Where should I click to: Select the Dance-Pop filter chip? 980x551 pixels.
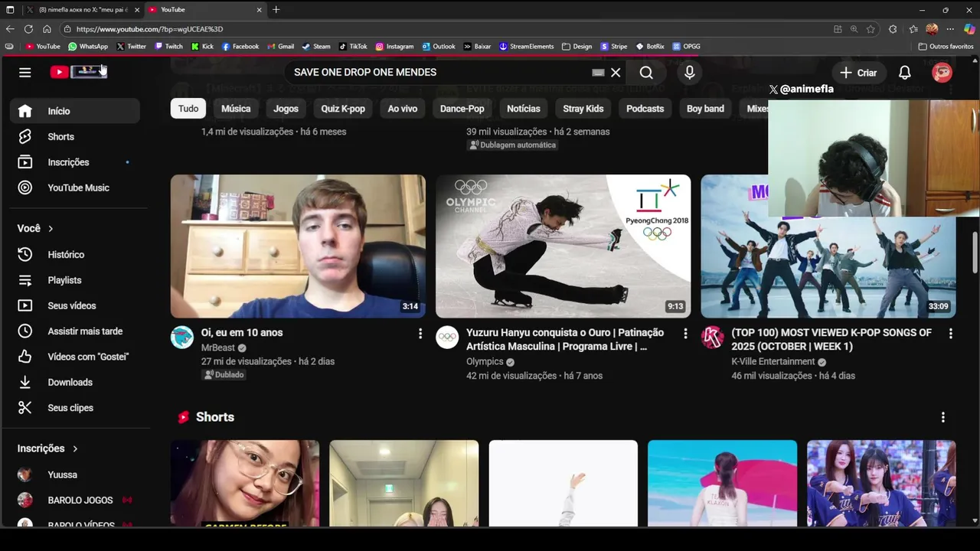coord(462,109)
